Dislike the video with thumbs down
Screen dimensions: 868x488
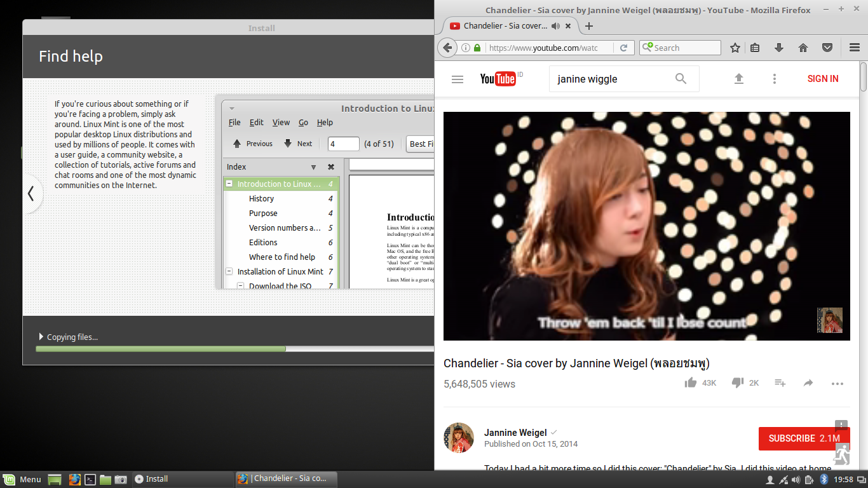pos(738,383)
